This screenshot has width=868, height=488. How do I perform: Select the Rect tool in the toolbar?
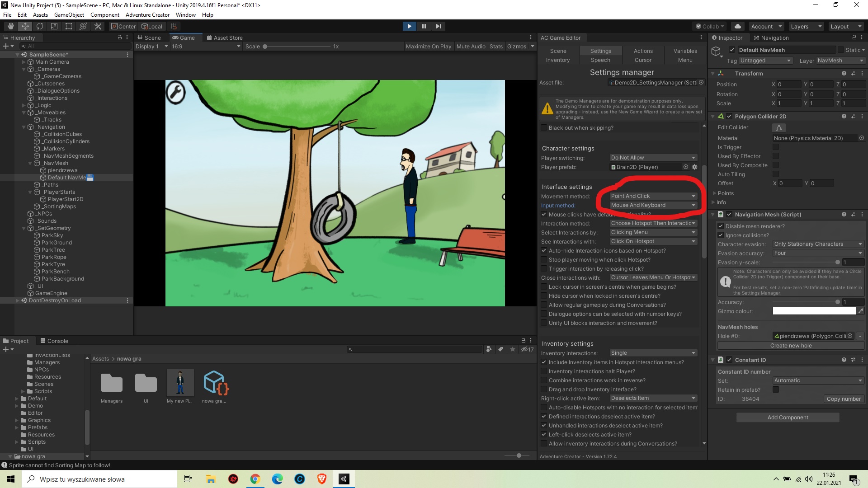click(69, 26)
